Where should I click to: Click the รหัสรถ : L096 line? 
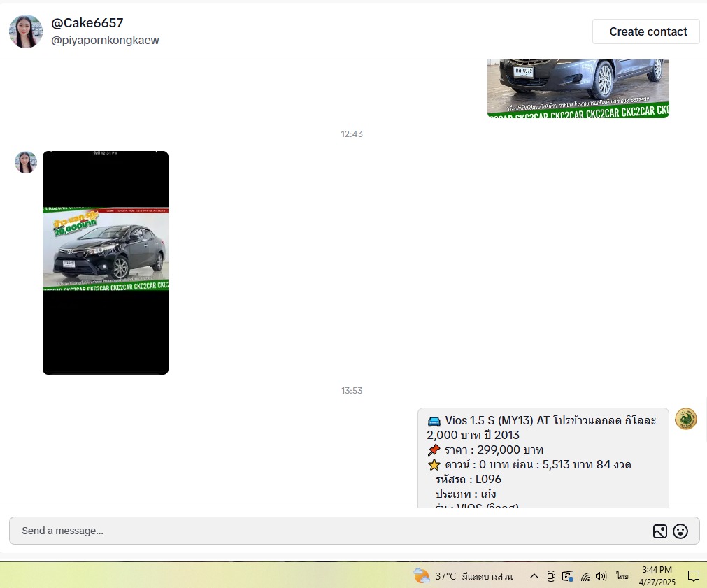point(469,479)
